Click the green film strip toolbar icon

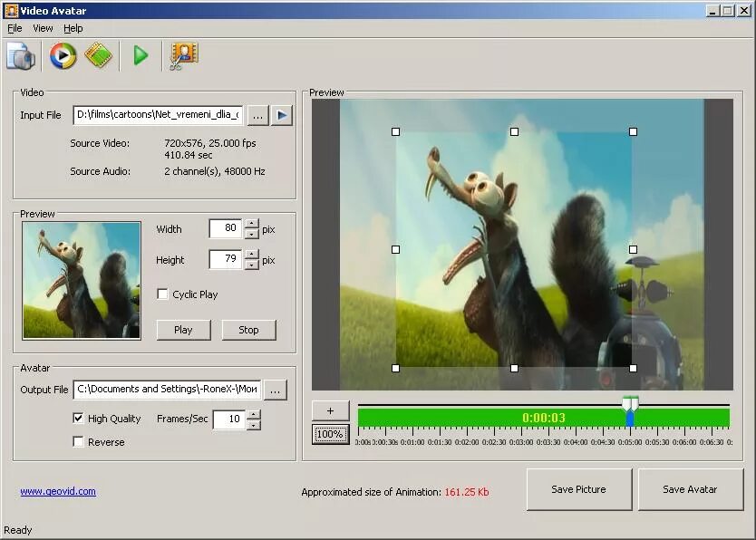point(99,55)
